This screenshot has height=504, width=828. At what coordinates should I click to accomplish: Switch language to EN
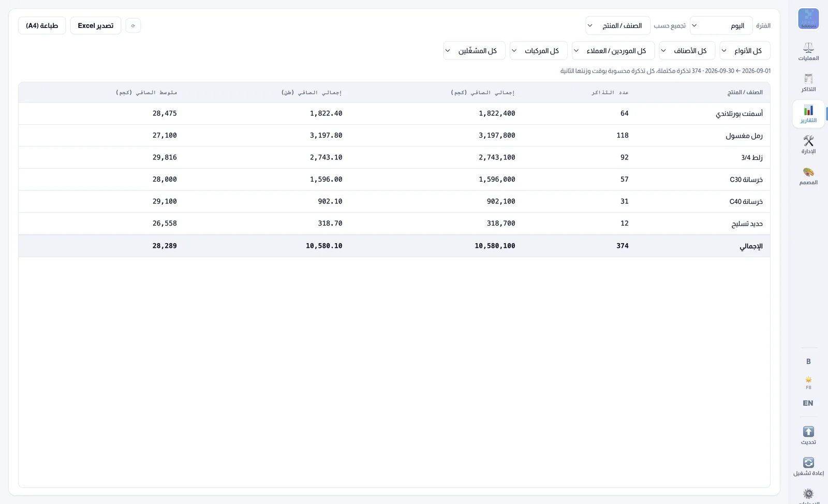pos(808,403)
